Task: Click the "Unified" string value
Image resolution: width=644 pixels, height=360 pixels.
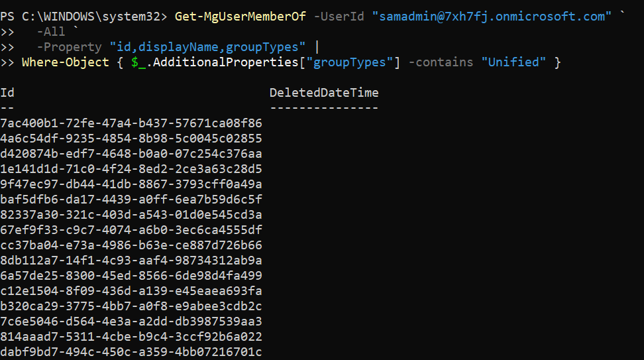Action: 513,62
